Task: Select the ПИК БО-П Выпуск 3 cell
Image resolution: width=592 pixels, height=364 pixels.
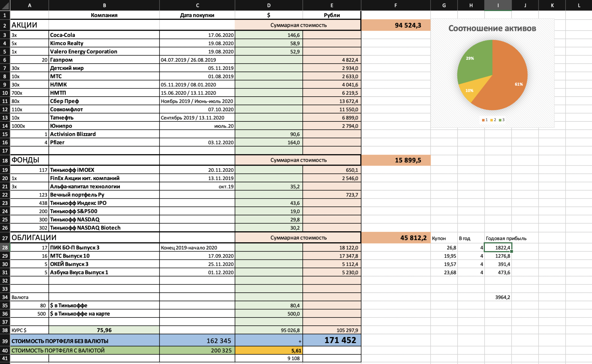Action: pyautogui.click(x=104, y=248)
